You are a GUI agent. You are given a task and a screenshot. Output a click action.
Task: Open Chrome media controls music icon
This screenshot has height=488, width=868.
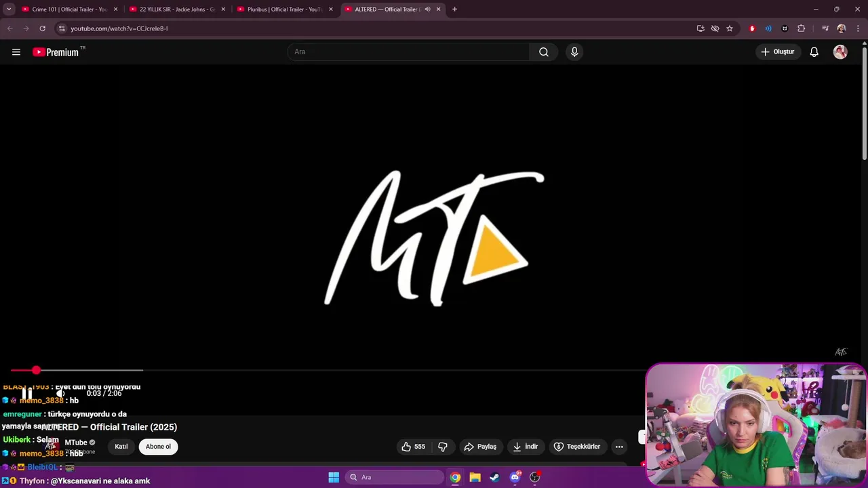(x=825, y=28)
